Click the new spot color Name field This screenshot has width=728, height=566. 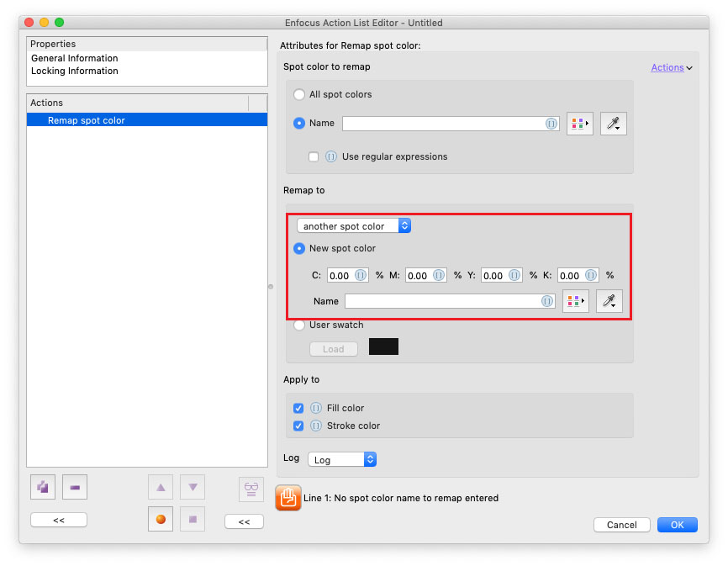(450, 301)
